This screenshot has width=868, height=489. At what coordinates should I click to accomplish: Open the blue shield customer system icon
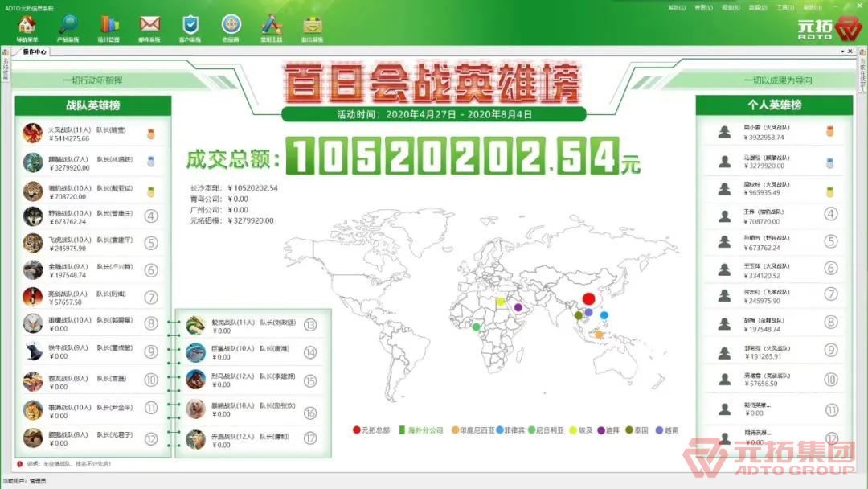click(190, 26)
